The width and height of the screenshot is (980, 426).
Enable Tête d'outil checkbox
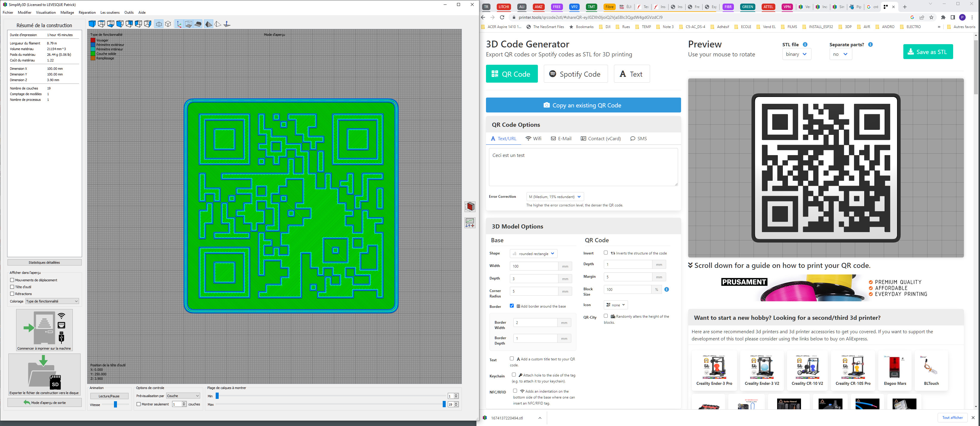(x=12, y=287)
